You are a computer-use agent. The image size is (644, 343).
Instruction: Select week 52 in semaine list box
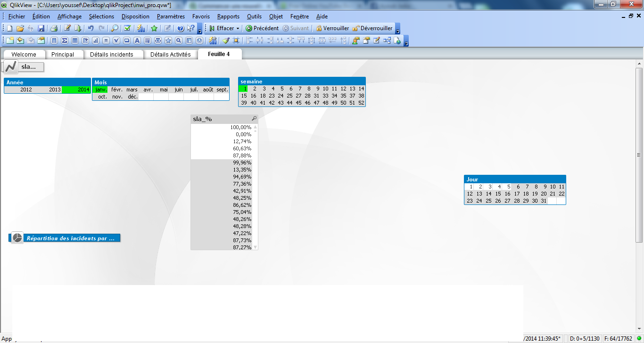pyautogui.click(x=361, y=103)
